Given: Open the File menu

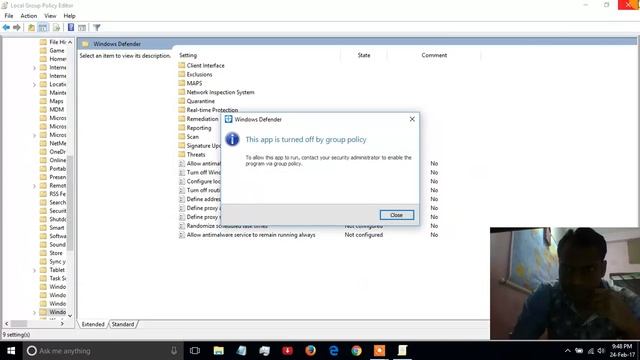Looking at the screenshot, I should click(9, 16).
